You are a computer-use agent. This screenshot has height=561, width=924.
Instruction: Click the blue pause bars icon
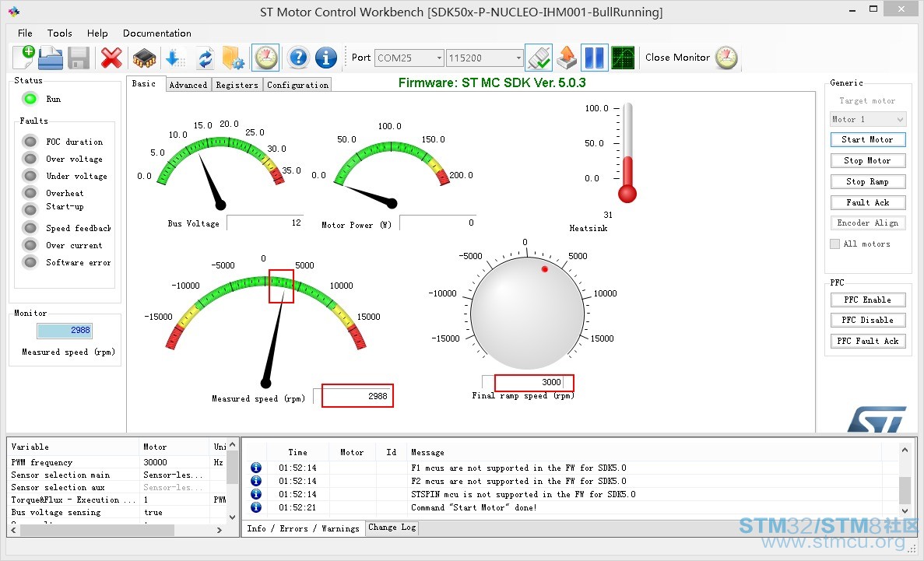point(594,58)
